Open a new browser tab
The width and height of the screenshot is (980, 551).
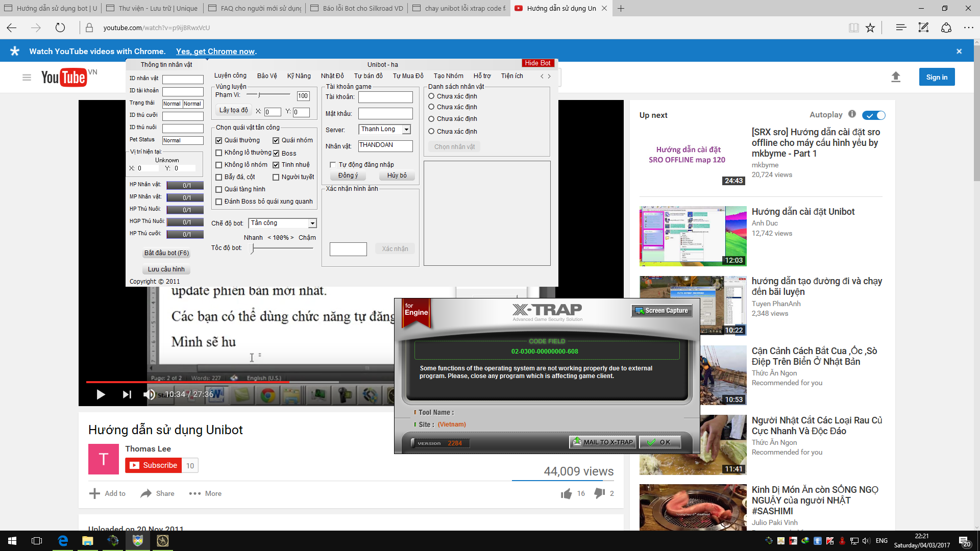click(621, 8)
